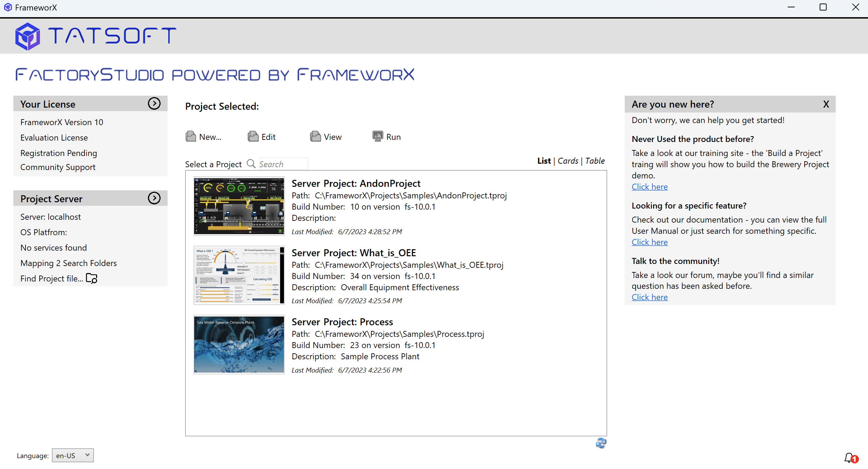Click the Run project icon
Viewport: 868px width, 469px height.
point(378,136)
